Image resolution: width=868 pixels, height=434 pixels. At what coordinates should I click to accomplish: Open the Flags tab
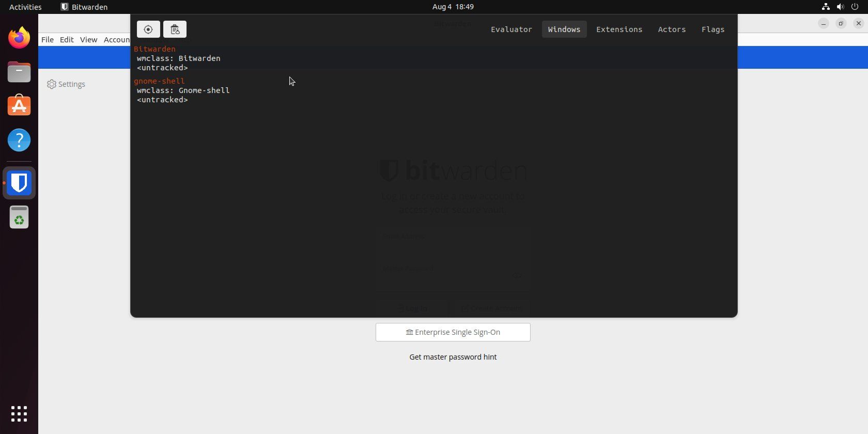pyautogui.click(x=713, y=29)
